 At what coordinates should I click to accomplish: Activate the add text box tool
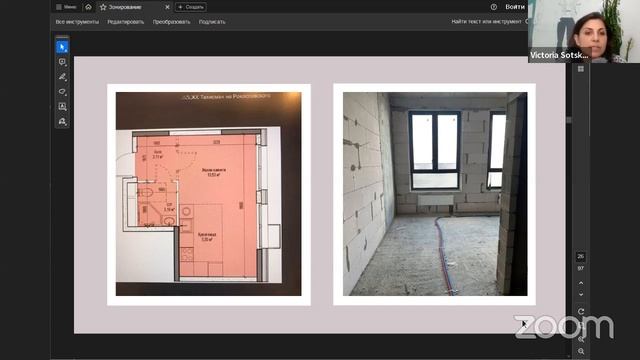pos(62,107)
